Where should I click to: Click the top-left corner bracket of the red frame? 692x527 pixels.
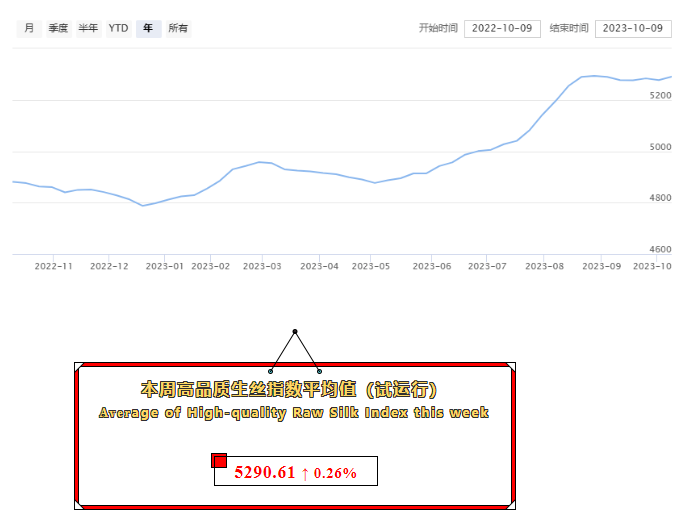click(80, 369)
